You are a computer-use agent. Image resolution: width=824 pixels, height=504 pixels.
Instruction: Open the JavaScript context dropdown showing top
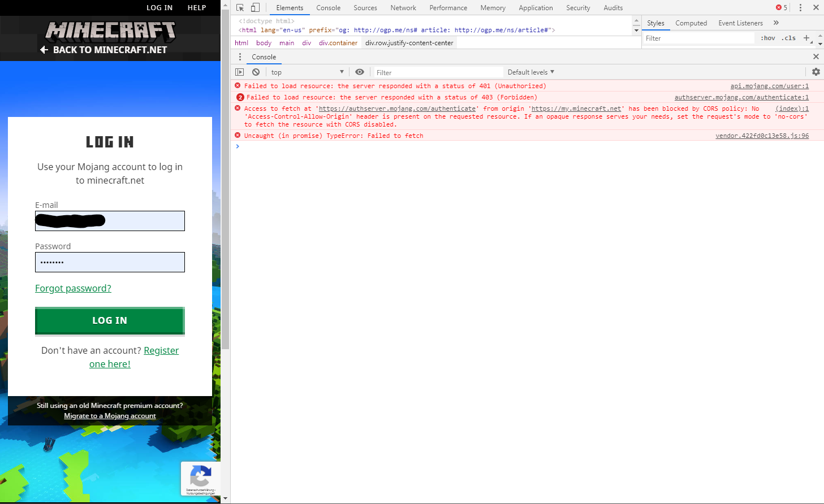point(307,72)
